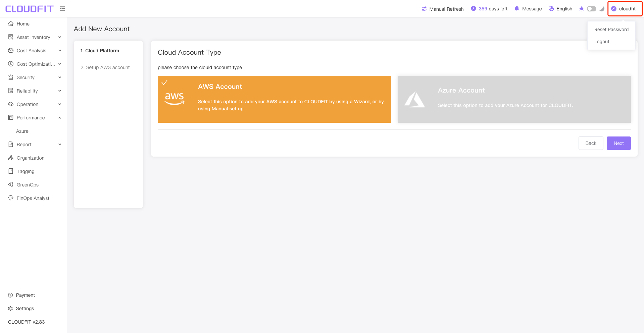This screenshot has height=333, width=644.
Task: Open the FinOps Analyst menu item
Action: point(34,198)
